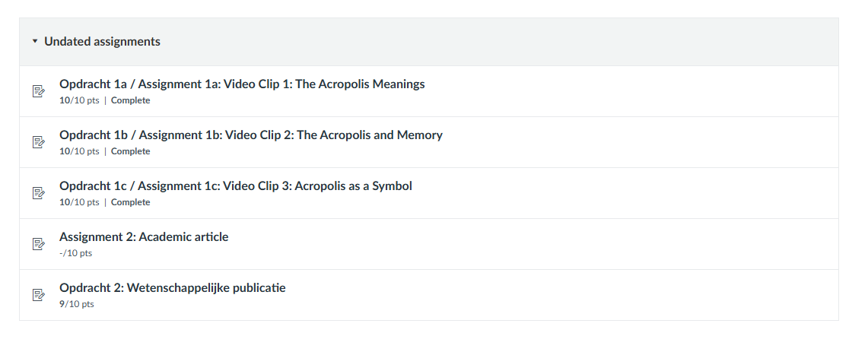Click the 10/10 pts score under Assignment 1c
This screenshot has width=868, height=352.
79,202
